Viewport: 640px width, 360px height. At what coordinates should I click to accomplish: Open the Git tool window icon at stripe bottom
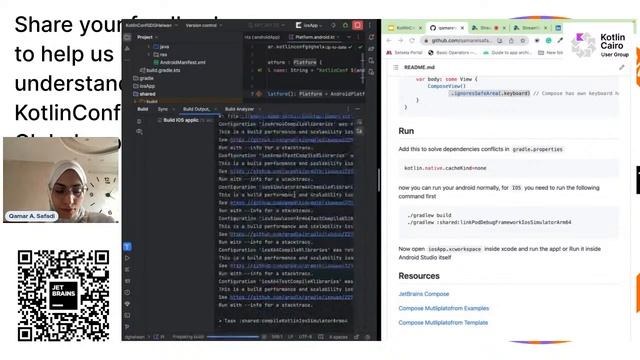(127, 327)
